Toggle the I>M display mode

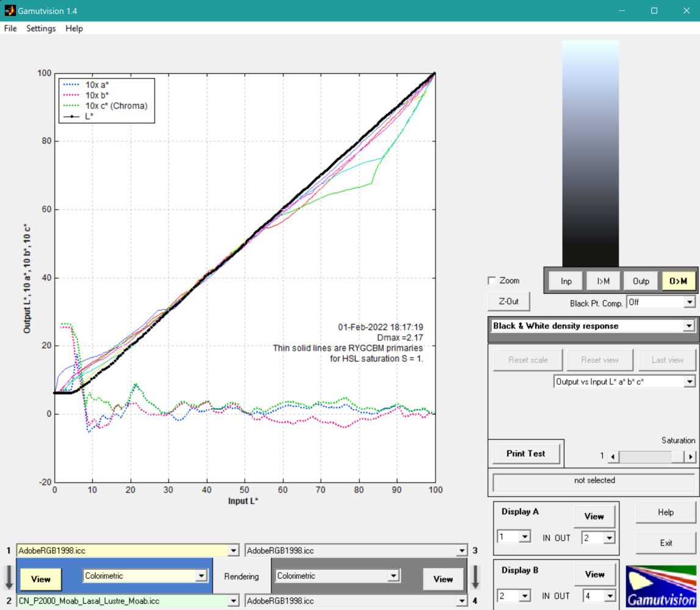point(604,281)
